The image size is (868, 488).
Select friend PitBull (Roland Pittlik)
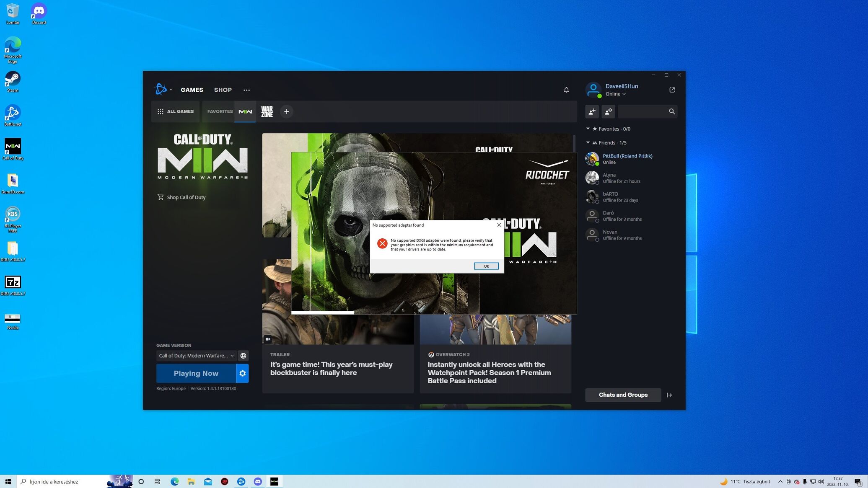coord(631,159)
